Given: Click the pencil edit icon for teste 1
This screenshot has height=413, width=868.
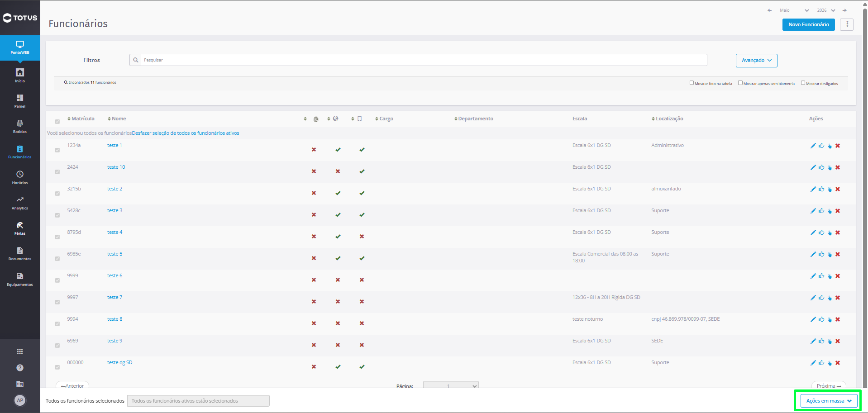Looking at the screenshot, I should click(x=813, y=146).
